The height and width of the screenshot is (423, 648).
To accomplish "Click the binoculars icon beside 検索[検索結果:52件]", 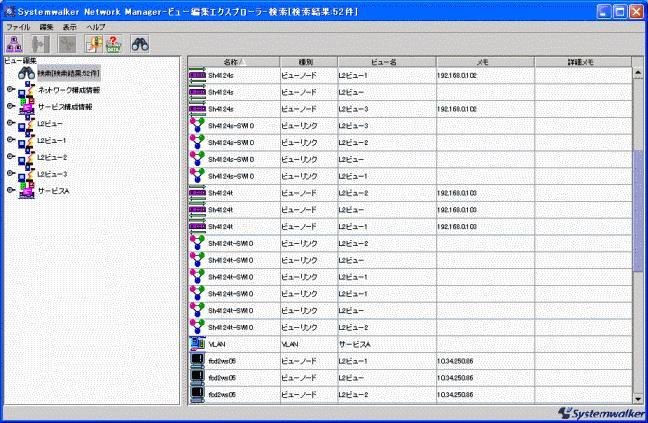I will [x=26, y=74].
